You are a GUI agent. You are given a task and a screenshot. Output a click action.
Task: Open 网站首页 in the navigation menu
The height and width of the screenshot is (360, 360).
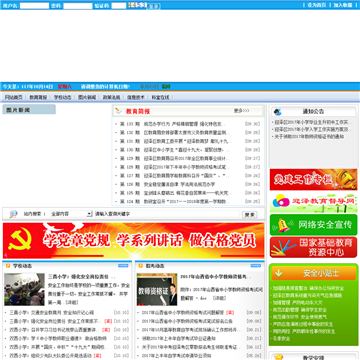click(x=13, y=97)
